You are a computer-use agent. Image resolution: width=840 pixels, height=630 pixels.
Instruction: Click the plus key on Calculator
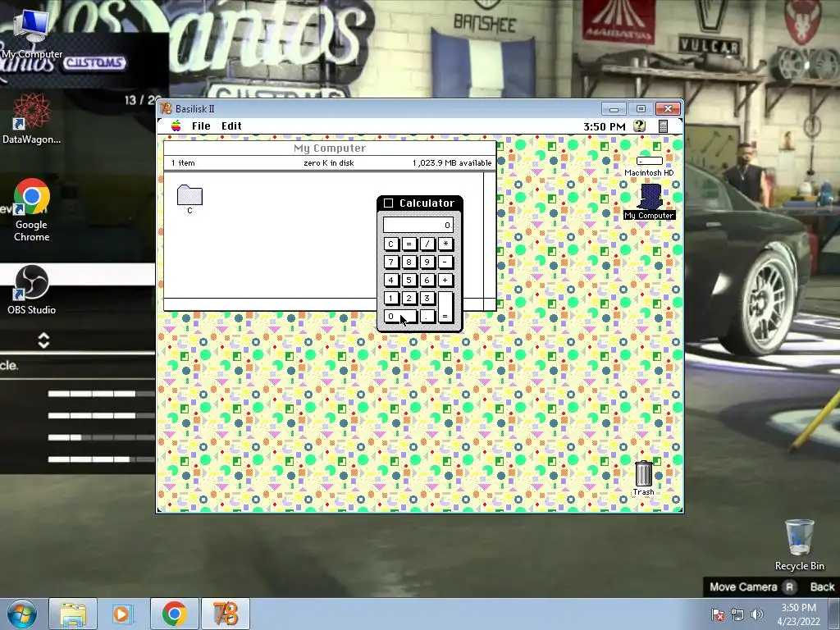pyautogui.click(x=445, y=281)
